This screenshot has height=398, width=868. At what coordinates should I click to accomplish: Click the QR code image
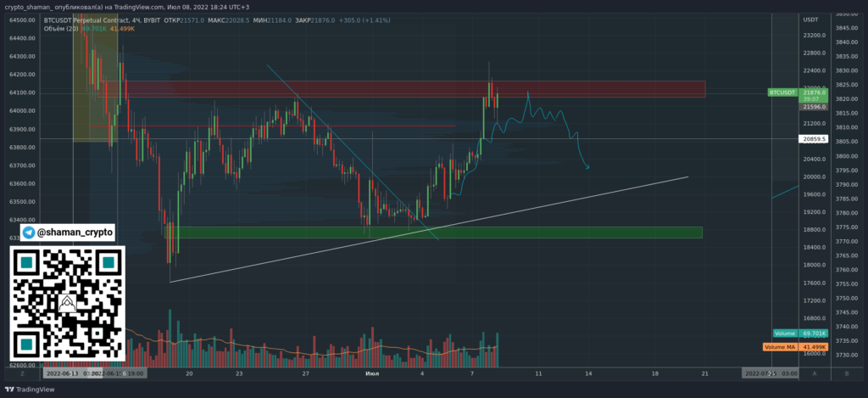pos(68,303)
